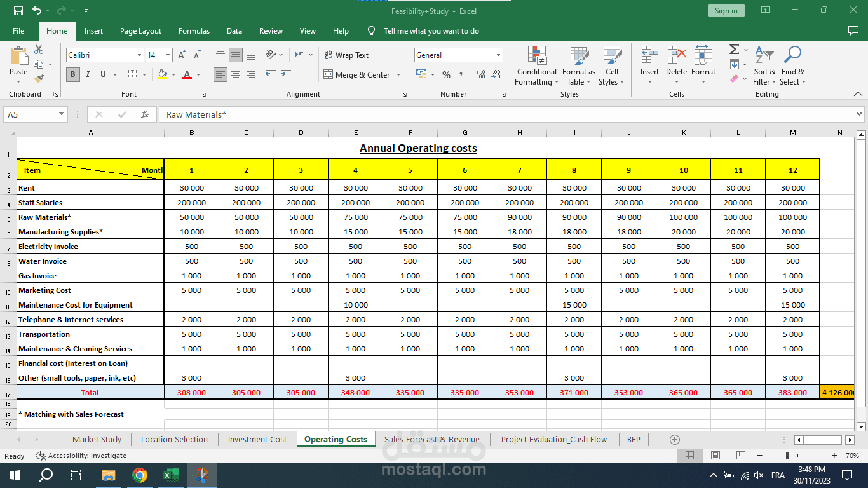
Task: Toggle Italic formatting
Action: 88,74
